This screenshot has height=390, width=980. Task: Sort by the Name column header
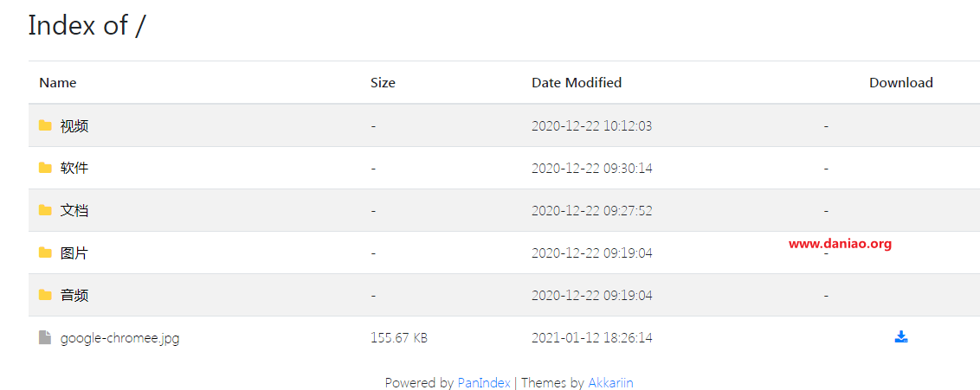pyautogui.click(x=57, y=82)
